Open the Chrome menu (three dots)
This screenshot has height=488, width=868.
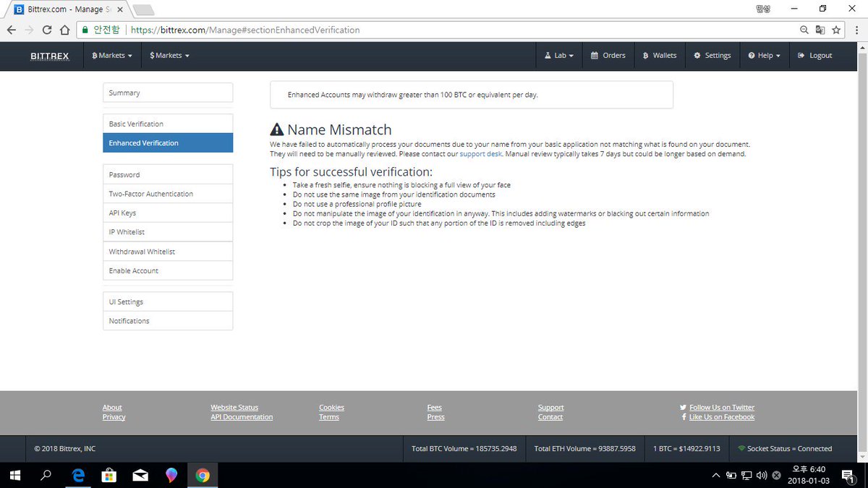(x=857, y=30)
